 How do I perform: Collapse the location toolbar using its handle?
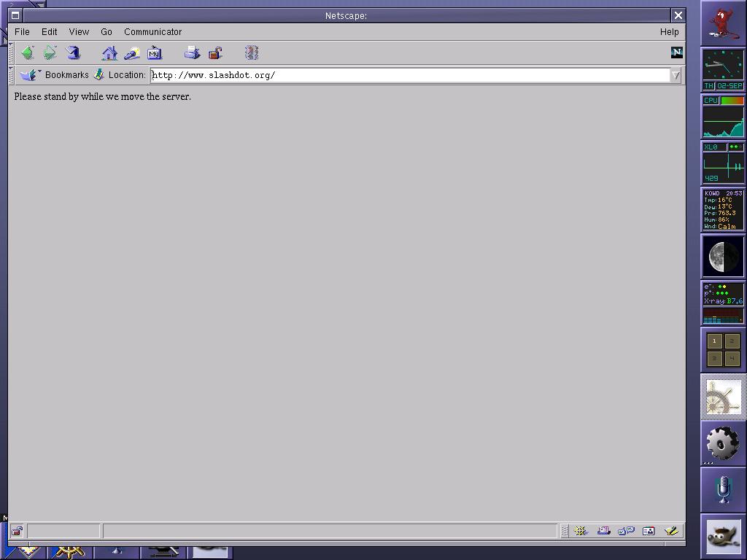click(x=12, y=75)
